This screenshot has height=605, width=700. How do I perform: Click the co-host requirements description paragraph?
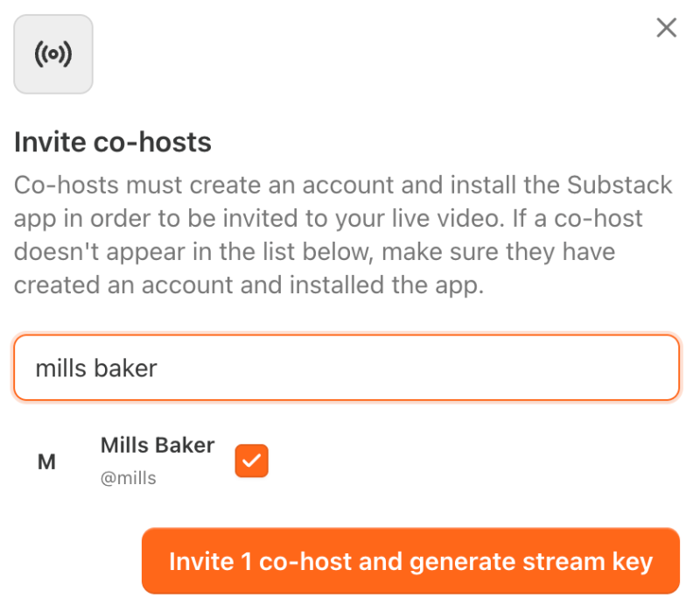pos(343,236)
